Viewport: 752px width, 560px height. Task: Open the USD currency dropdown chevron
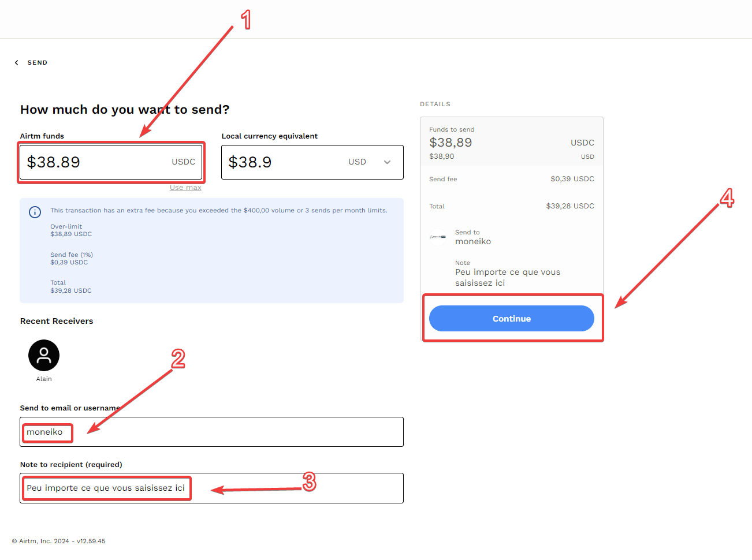[x=387, y=162]
